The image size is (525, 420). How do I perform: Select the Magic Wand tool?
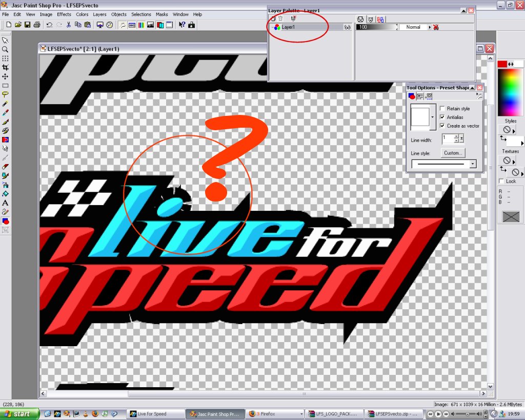click(5, 104)
